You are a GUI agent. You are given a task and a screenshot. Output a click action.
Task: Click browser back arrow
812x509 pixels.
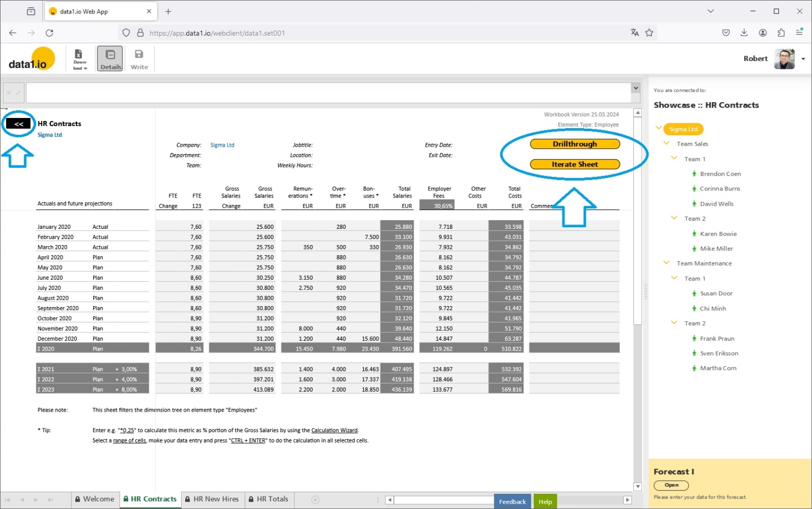[13, 33]
